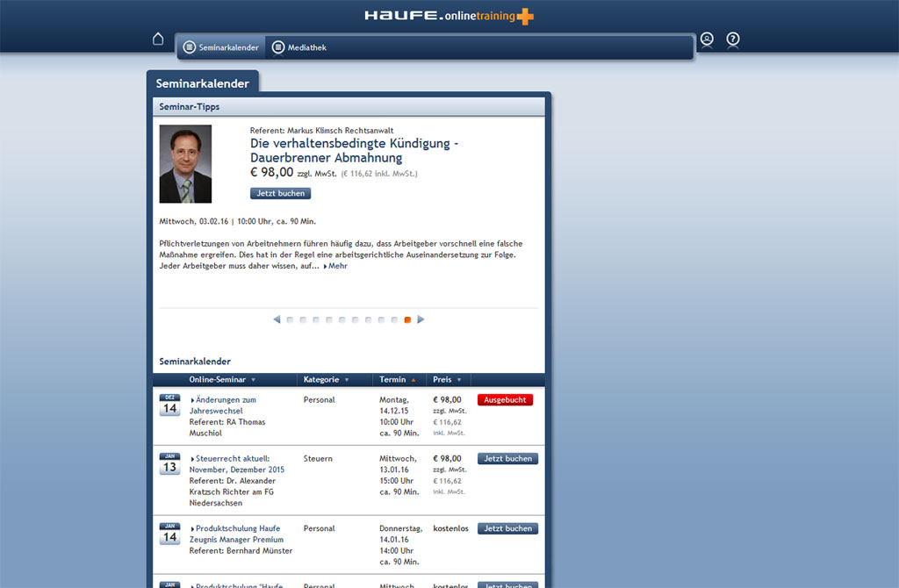This screenshot has height=588, width=899.
Task: Select the Seminarkalender page tab
Action: click(x=203, y=83)
